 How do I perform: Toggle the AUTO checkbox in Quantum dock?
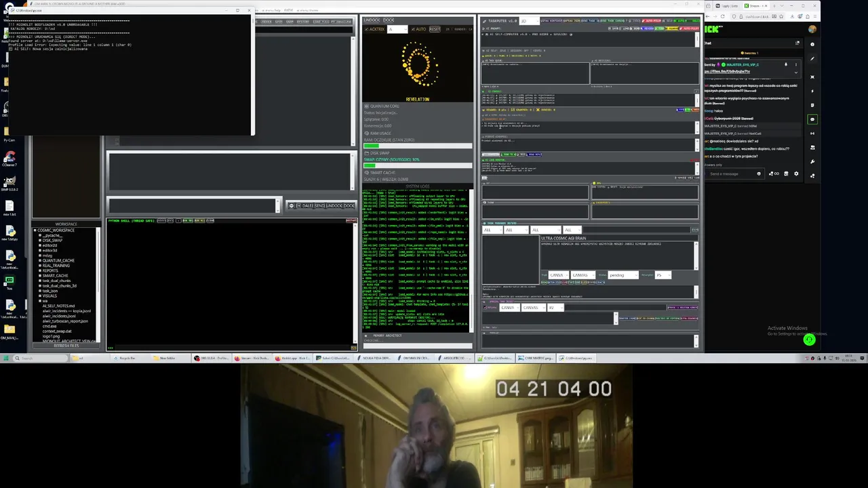(413, 29)
